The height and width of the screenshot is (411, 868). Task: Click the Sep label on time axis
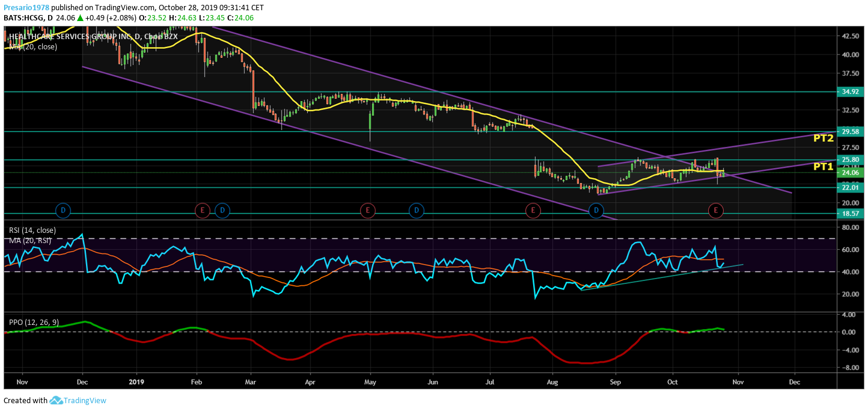(x=615, y=381)
